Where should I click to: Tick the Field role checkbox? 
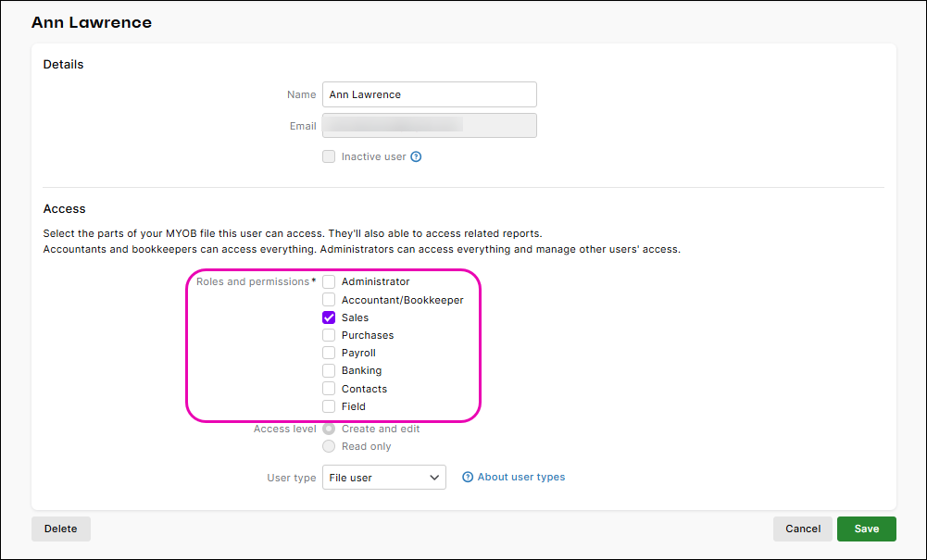click(x=329, y=406)
